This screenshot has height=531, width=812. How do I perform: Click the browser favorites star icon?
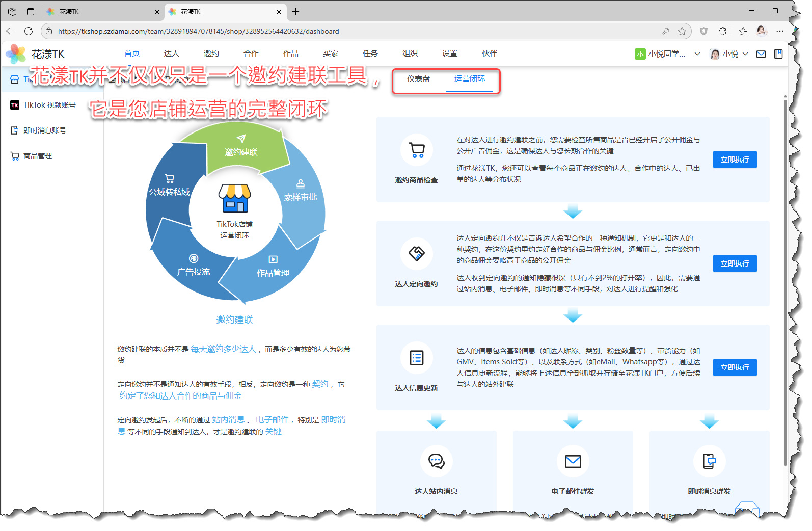pos(682,31)
